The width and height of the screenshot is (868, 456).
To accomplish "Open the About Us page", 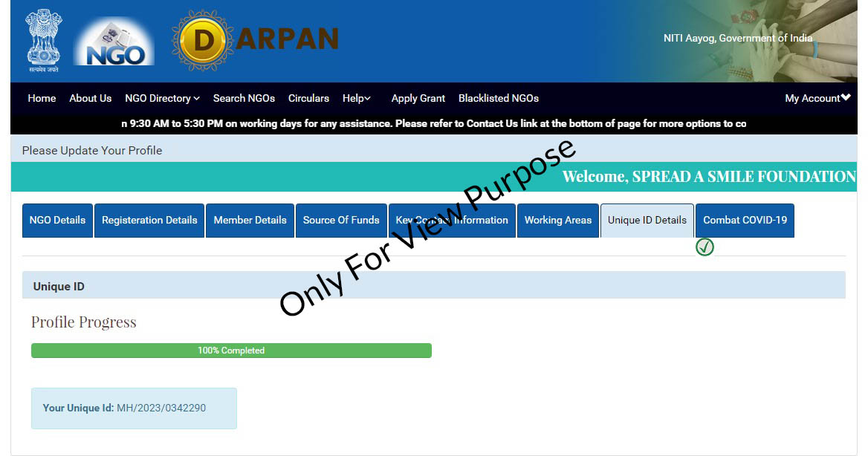I will coord(90,98).
